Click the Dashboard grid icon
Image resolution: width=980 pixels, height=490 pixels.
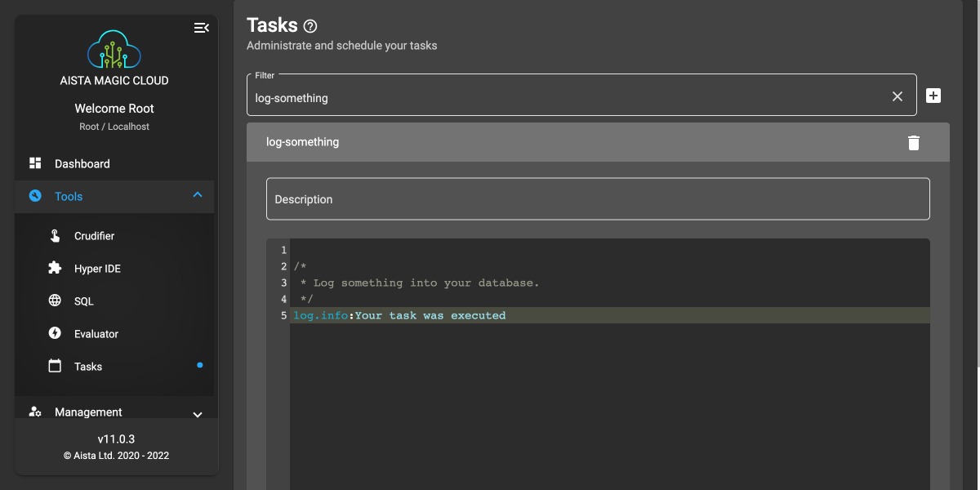35,163
